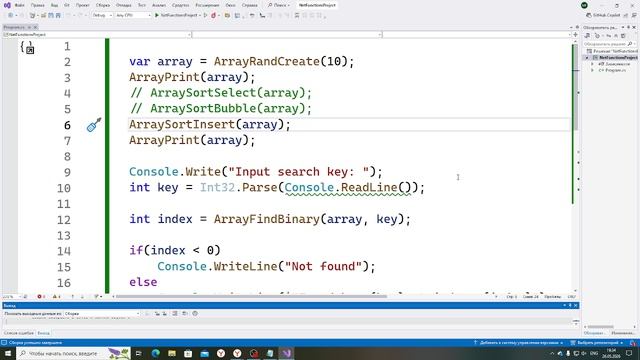
Task: Click the ENG language indicator in tray
Action: pos(594,353)
